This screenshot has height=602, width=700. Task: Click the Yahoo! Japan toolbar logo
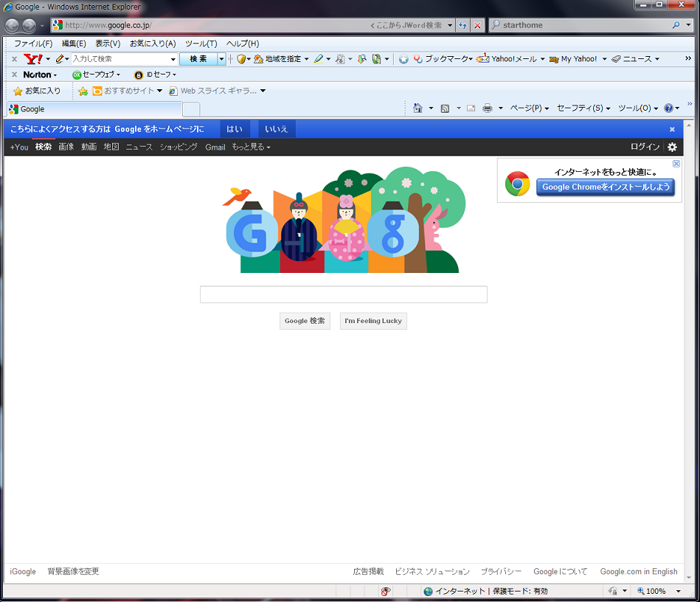(x=33, y=59)
